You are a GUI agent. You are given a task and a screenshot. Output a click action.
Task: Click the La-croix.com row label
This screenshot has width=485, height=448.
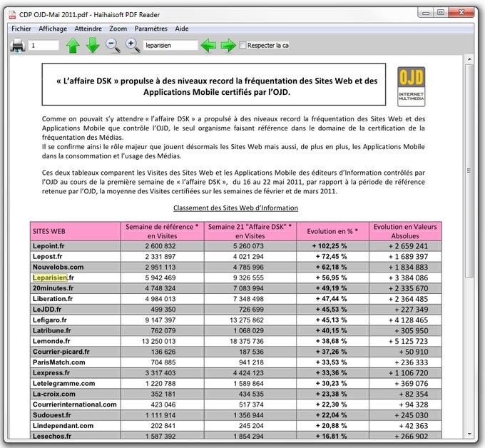(x=53, y=394)
